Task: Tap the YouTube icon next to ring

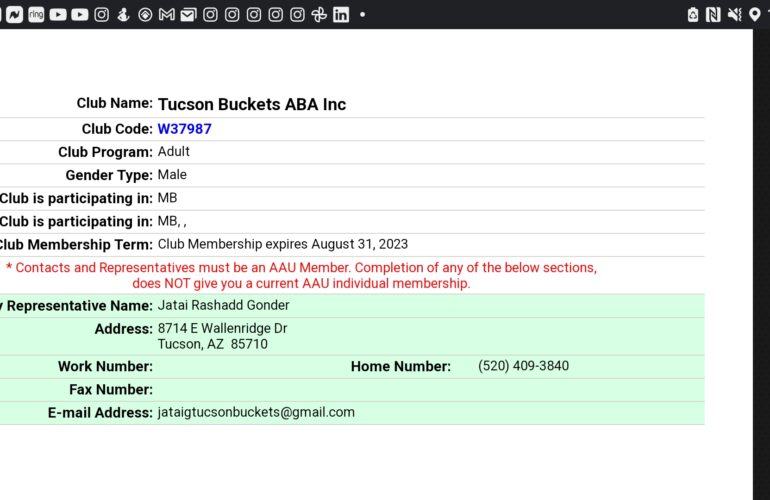Action: pos(58,15)
